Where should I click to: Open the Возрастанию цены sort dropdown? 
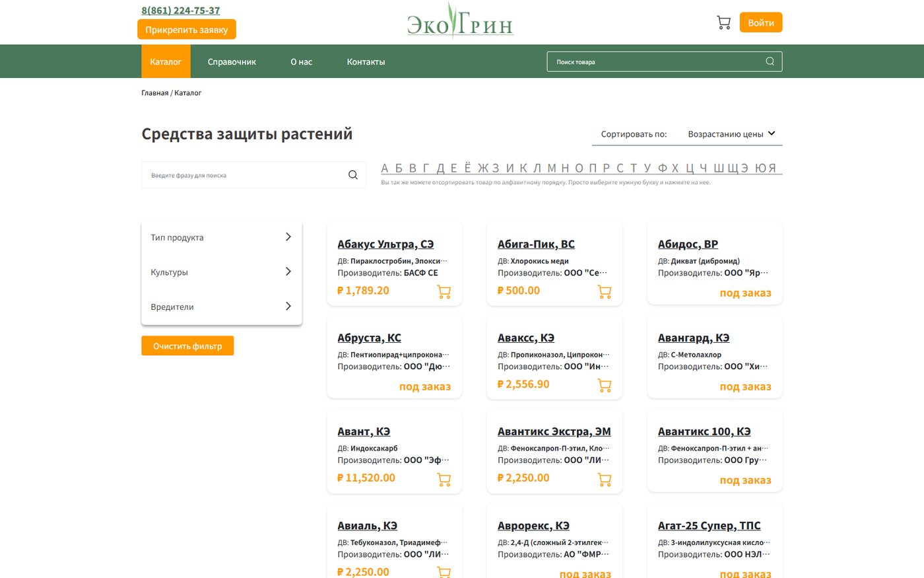pyautogui.click(x=731, y=134)
